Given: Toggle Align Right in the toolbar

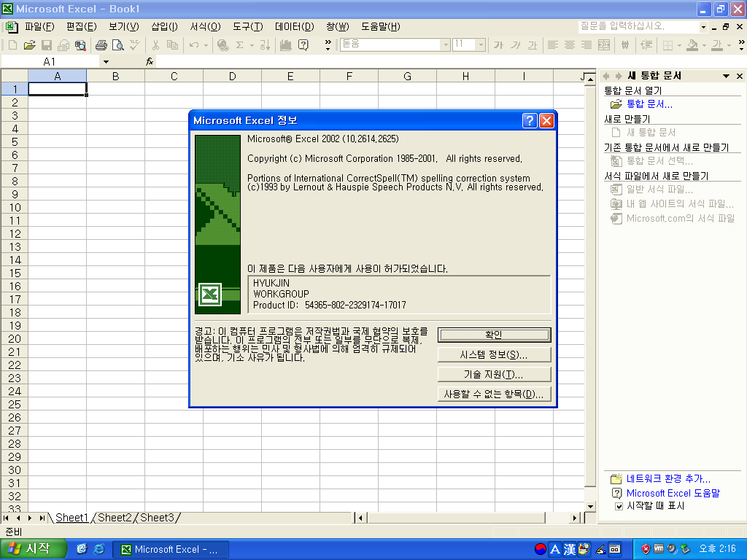Looking at the screenshot, I should click(587, 45).
